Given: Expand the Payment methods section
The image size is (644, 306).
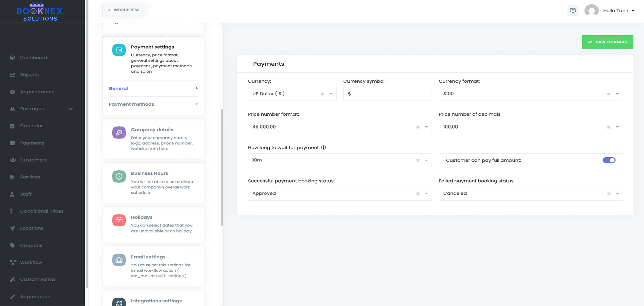Looking at the screenshot, I should (x=153, y=104).
